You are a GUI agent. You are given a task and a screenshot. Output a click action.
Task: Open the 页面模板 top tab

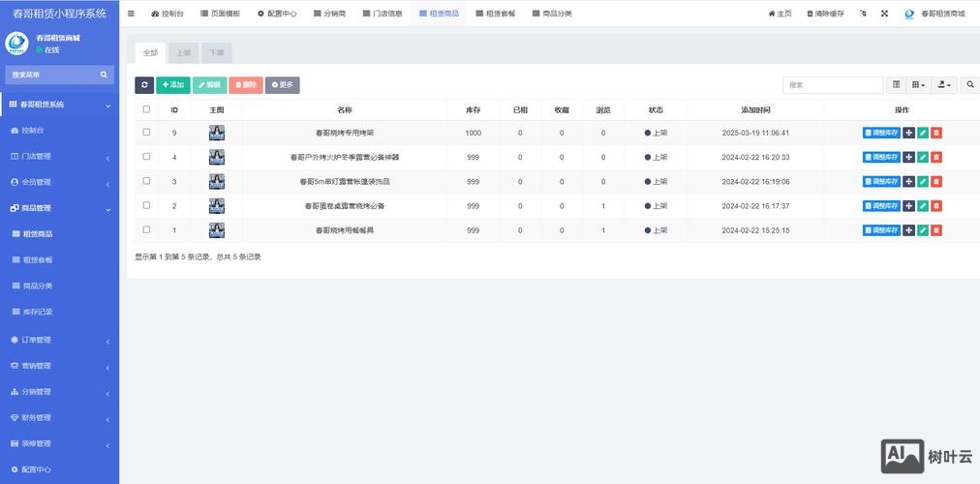point(220,14)
